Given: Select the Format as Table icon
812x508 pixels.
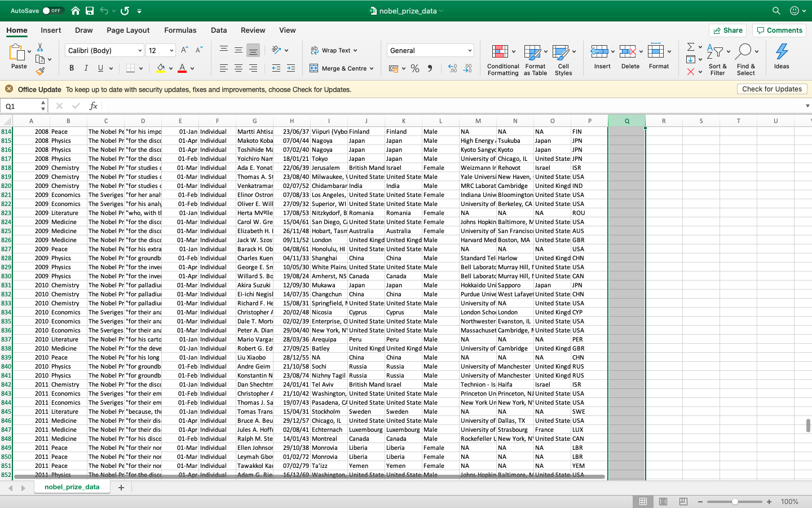Looking at the screenshot, I should coord(534,59).
